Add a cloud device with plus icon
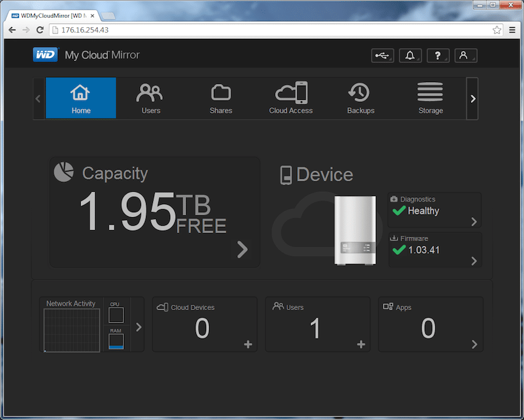The height and width of the screenshot is (420, 524). [x=248, y=344]
